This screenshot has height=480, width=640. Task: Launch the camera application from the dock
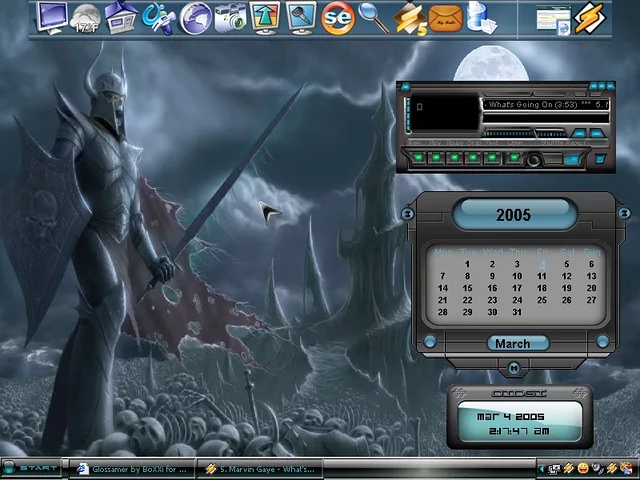point(230,17)
